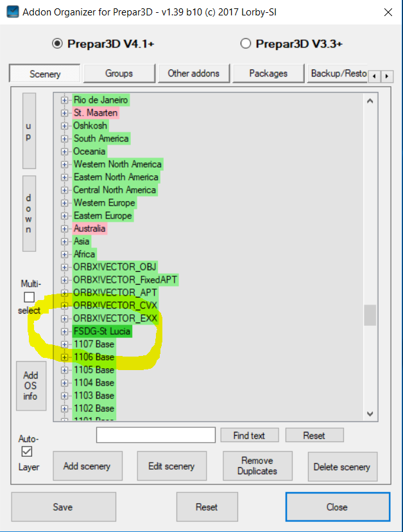Switch to the Groups tab
The width and height of the screenshot is (403, 532).
point(119,73)
